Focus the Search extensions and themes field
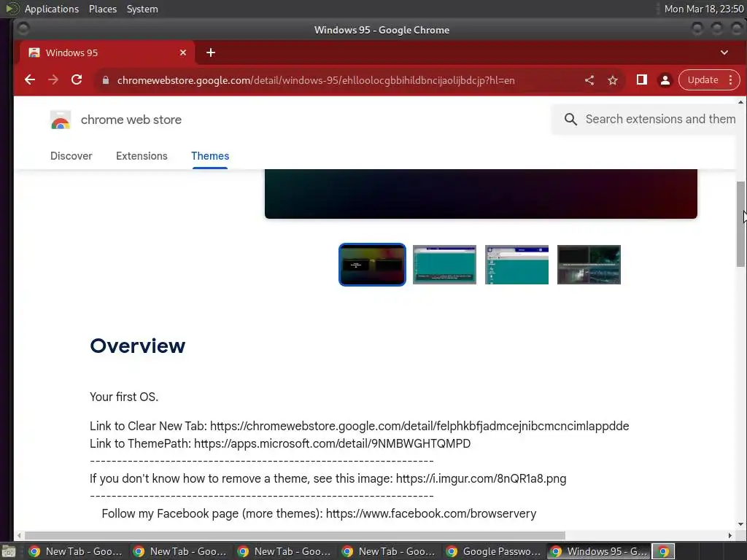 pos(660,119)
